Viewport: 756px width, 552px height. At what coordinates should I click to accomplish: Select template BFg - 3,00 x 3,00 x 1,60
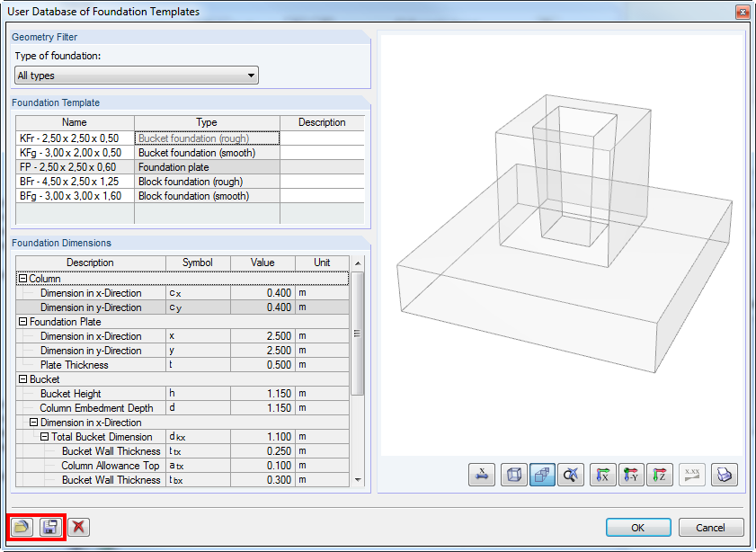(x=75, y=196)
